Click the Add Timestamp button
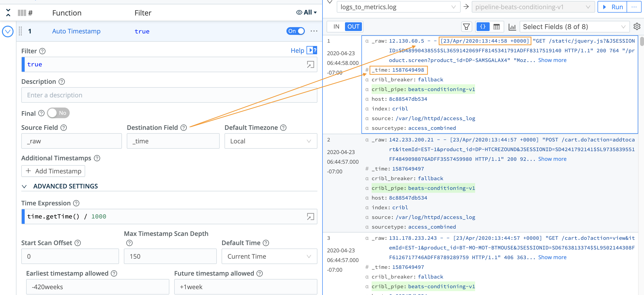The image size is (644, 295). click(x=53, y=171)
